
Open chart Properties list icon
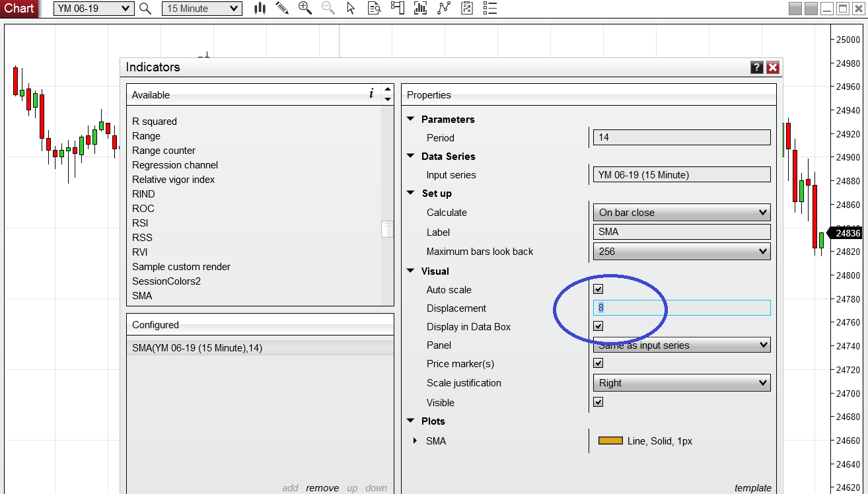(x=489, y=9)
